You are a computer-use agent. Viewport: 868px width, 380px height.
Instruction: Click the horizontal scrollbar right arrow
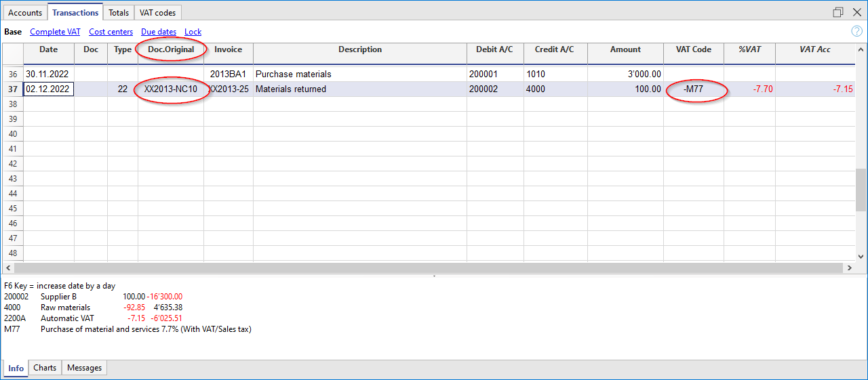(x=848, y=268)
